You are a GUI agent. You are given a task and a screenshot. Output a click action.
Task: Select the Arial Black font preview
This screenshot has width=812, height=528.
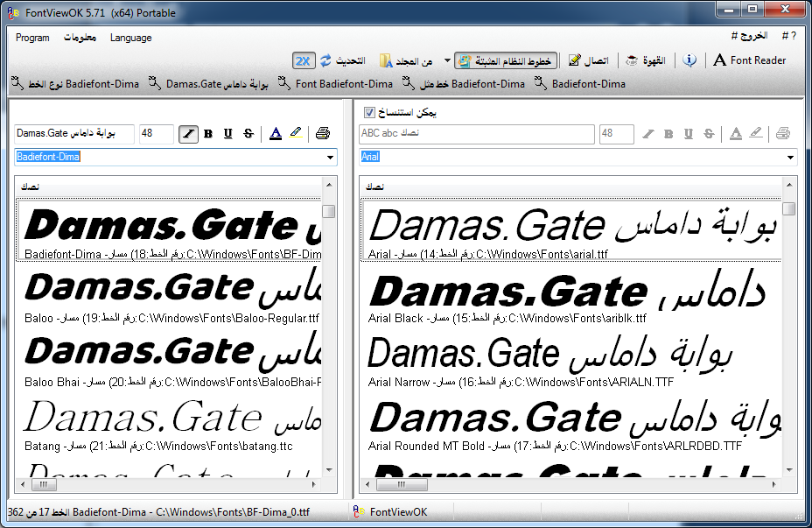pos(571,295)
